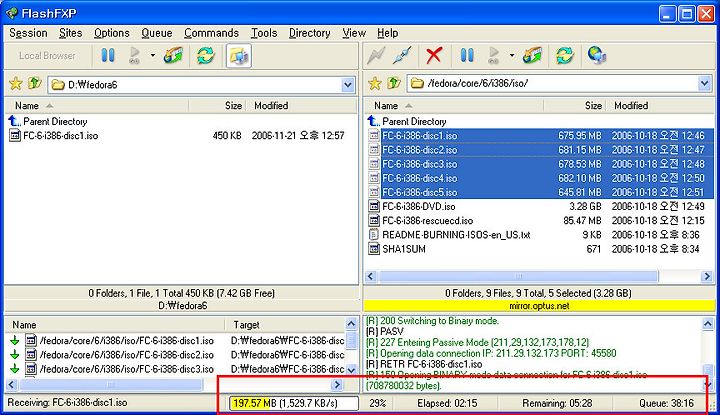Pause the remote pane transfer
This screenshot has height=415, width=720.
point(467,56)
